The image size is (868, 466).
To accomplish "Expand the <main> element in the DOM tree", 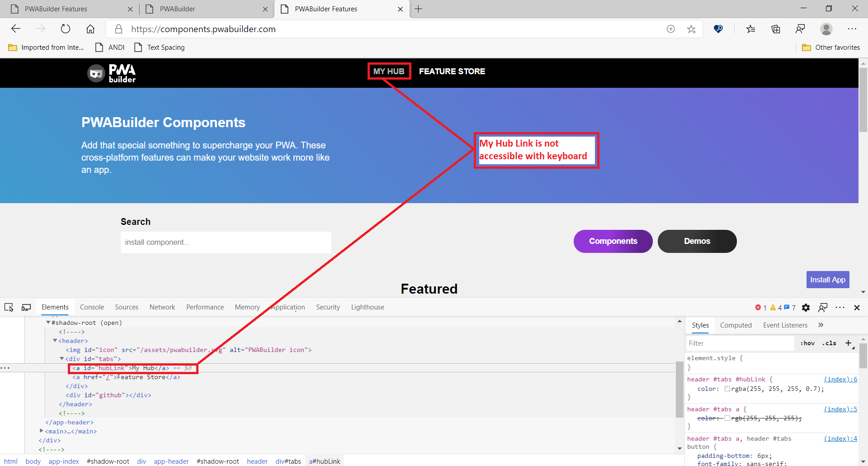I will click(41, 431).
